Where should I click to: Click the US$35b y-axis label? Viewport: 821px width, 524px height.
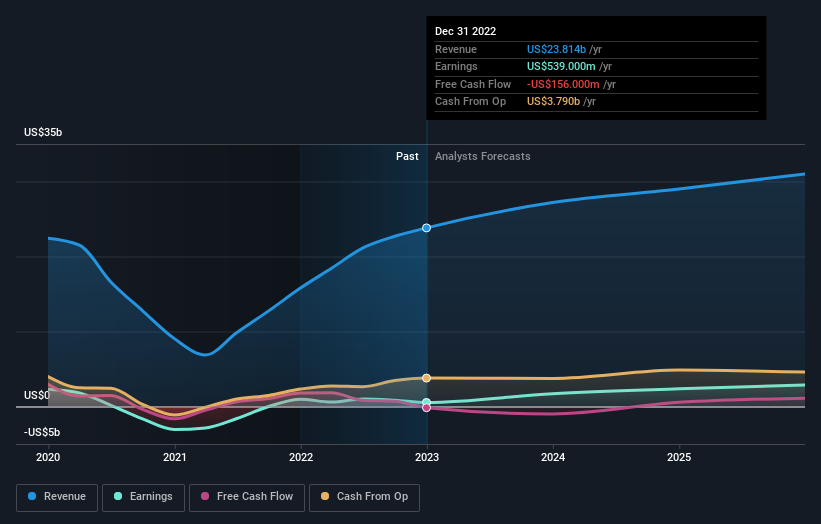coord(43,132)
